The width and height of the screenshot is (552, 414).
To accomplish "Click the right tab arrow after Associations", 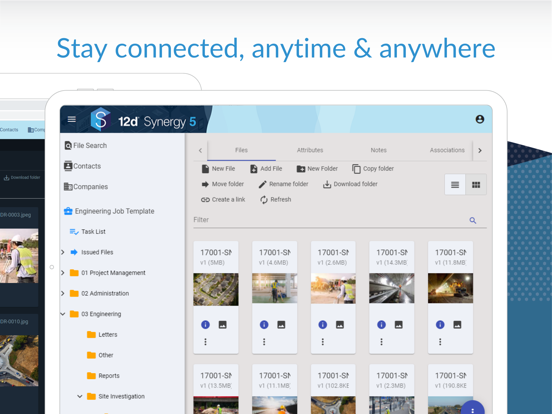I will (480, 150).
